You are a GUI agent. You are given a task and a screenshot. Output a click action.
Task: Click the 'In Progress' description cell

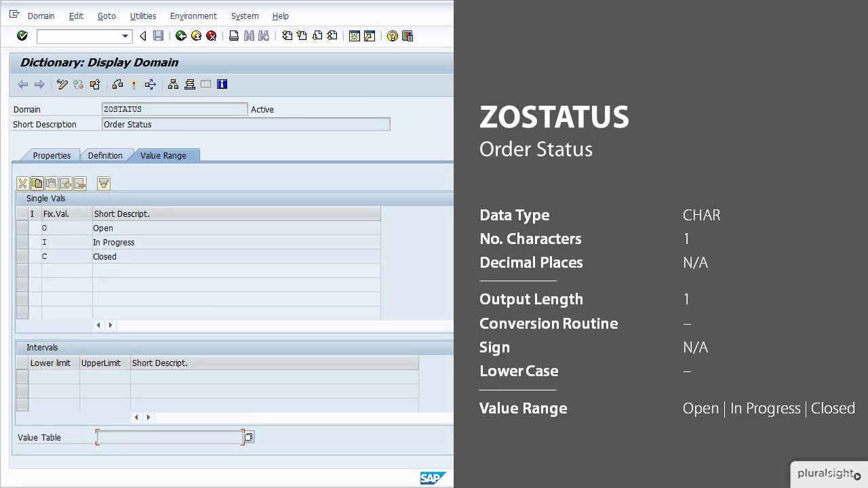[236, 242]
